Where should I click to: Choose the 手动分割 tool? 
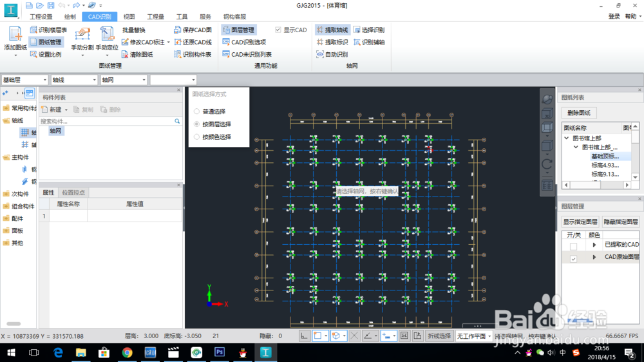point(82,40)
